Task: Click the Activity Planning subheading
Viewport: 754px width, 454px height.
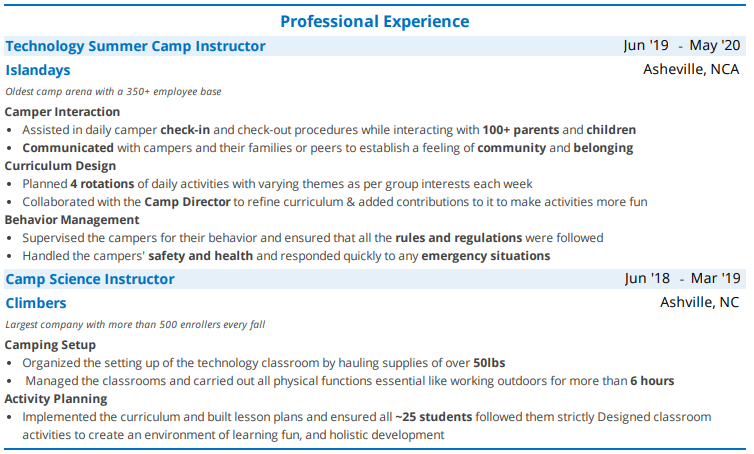Action: click(58, 398)
